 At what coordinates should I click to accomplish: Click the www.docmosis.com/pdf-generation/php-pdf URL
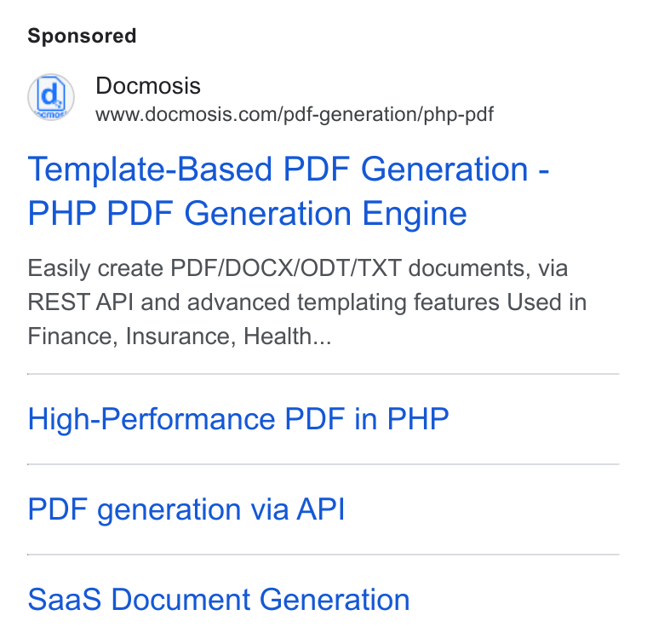[x=295, y=114]
